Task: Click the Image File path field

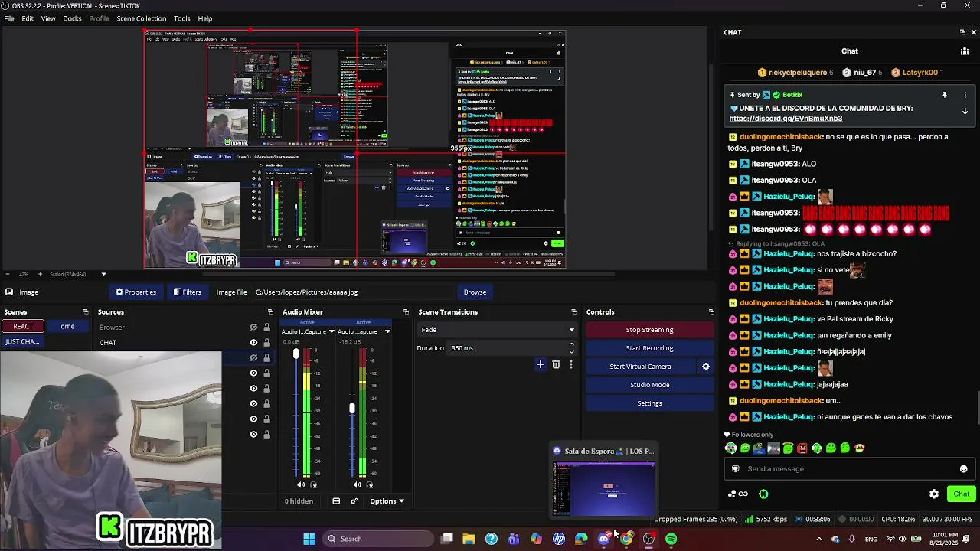Action: click(x=354, y=292)
